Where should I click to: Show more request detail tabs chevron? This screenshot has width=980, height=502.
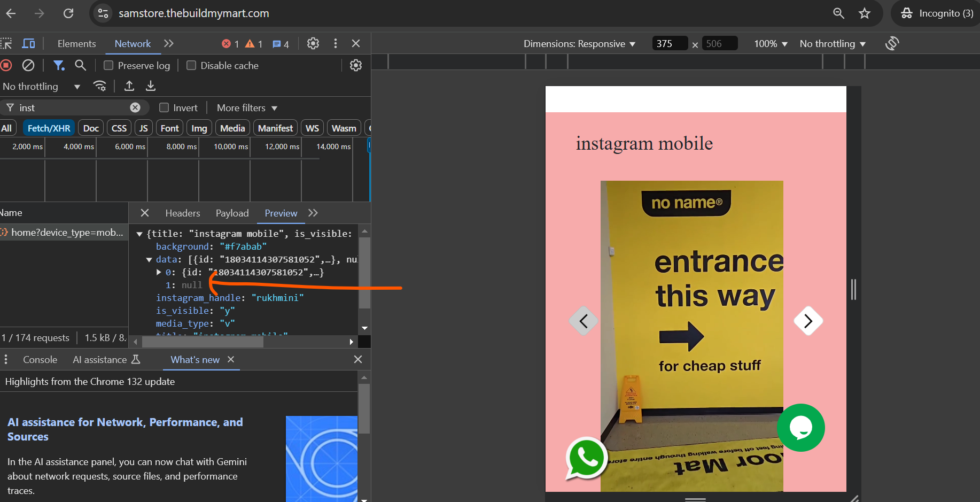pyautogui.click(x=313, y=213)
